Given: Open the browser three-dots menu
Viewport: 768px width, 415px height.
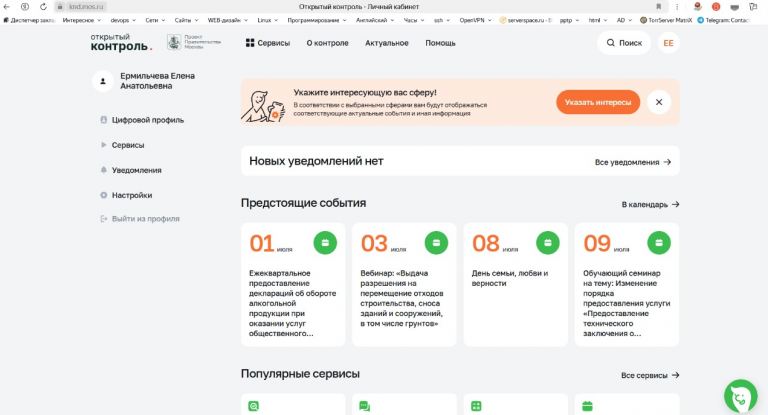Looking at the screenshot, I should [x=677, y=7].
